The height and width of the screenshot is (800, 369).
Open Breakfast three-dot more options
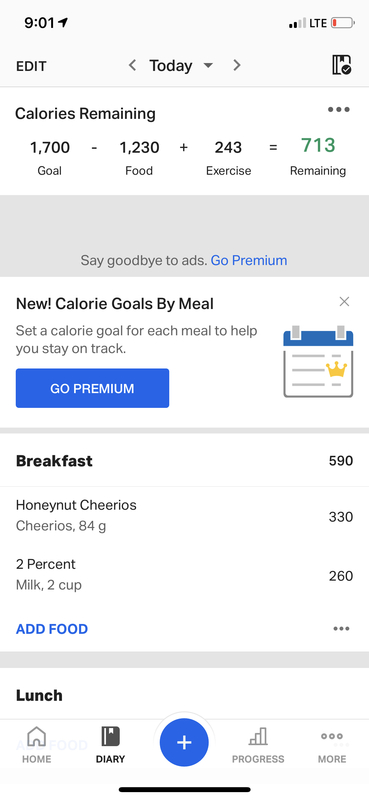click(x=341, y=629)
